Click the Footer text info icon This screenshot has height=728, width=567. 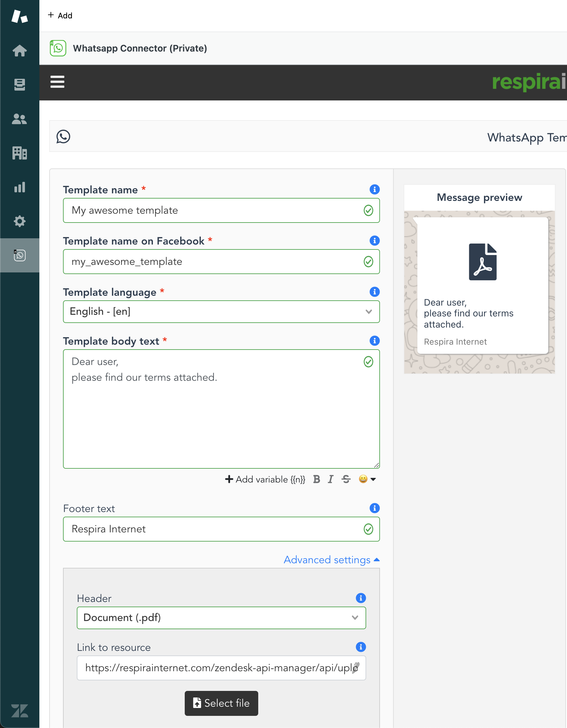tap(374, 508)
